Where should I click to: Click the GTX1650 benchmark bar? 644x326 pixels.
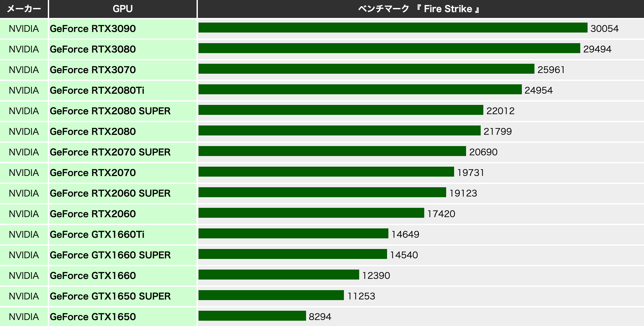tap(252, 316)
